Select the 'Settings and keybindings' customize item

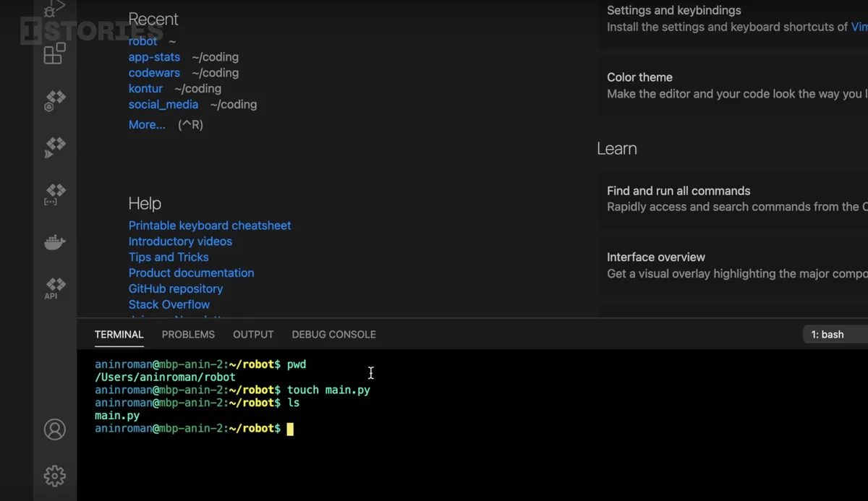click(x=733, y=19)
